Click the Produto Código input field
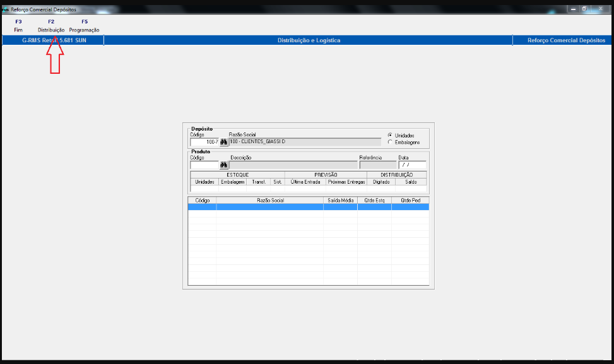This screenshot has height=364, width=614. 204,165
